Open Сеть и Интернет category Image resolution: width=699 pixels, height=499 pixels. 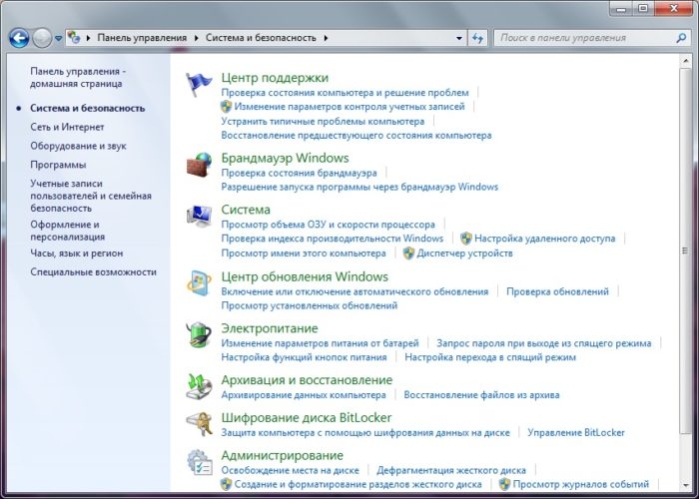click(67, 127)
